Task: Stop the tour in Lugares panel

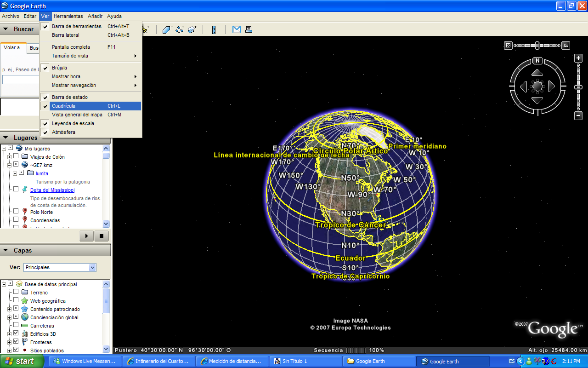Action: tap(102, 236)
